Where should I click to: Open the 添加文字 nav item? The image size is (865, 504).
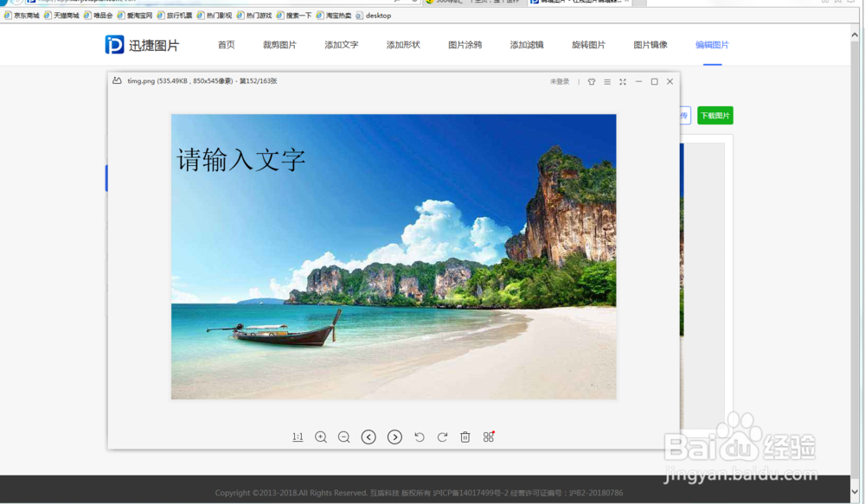pyautogui.click(x=342, y=45)
